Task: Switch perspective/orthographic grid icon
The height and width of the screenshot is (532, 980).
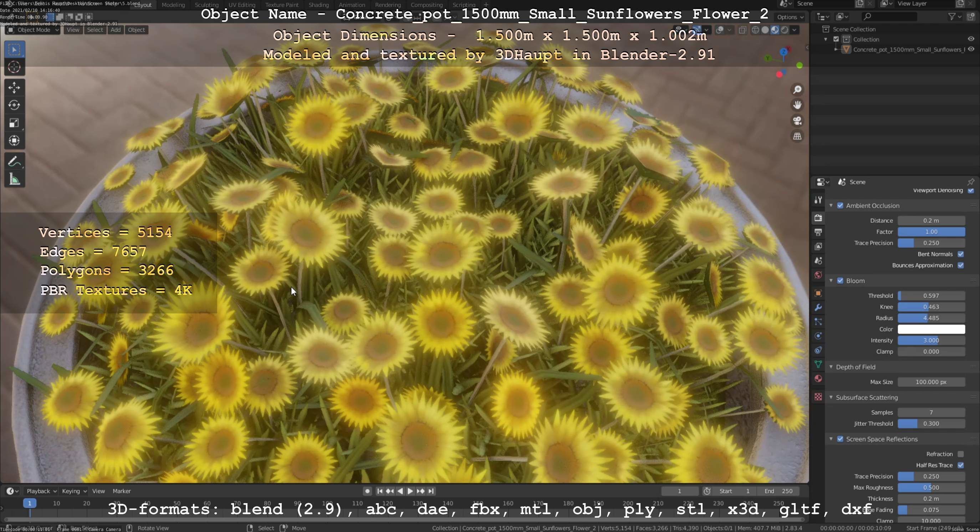Action: (797, 136)
